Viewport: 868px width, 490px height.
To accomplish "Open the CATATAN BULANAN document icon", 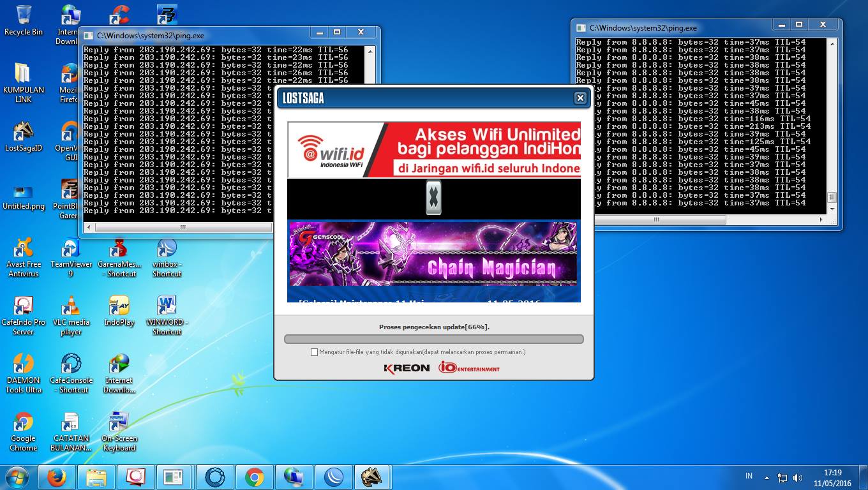I will (x=71, y=432).
